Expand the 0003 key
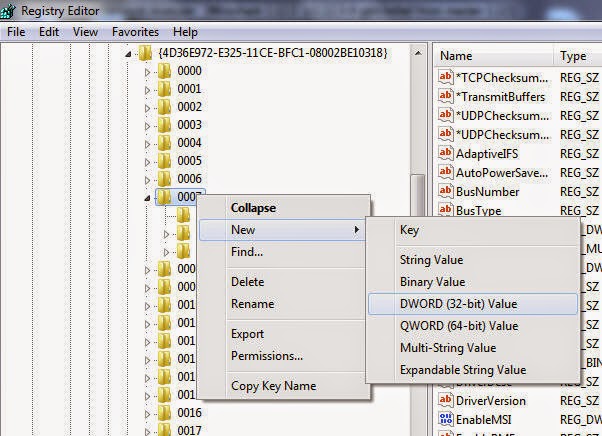This screenshot has height=436, width=602. click(147, 126)
